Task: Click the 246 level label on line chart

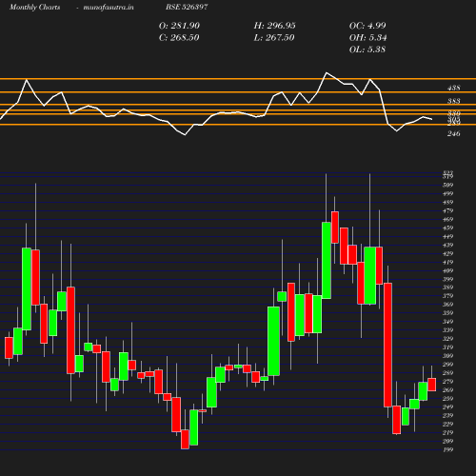Action: [x=454, y=133]
